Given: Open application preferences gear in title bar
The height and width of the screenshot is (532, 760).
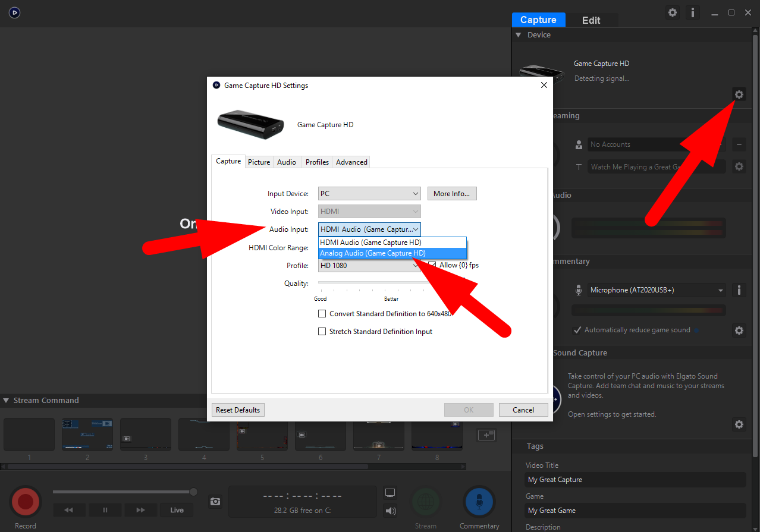Looking at the screenshot, I should coord(673,12).
